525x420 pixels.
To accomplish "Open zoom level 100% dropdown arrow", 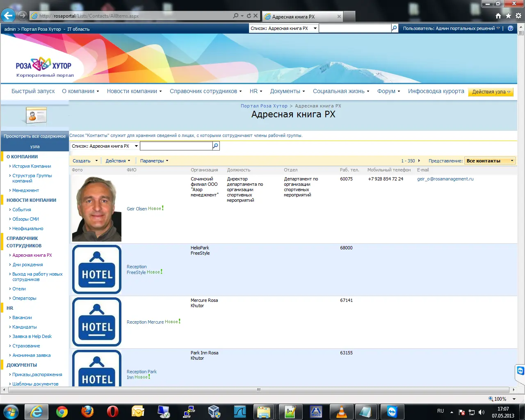I will click(514, 399).
